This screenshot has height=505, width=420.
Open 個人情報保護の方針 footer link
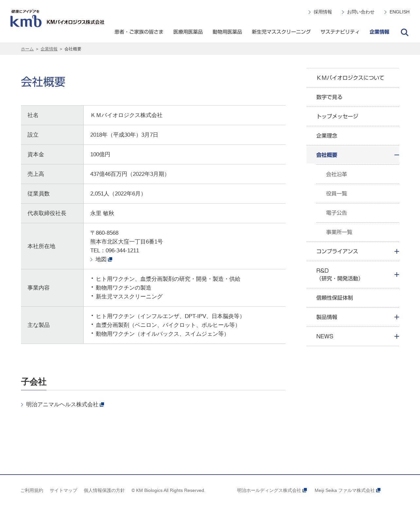[104, 490]
